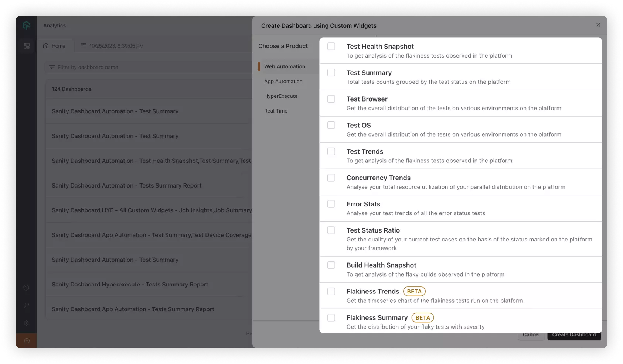Image resolution: width=623 pixels, height=364 pixels.
Task: Close the Create Dashboard dialog
Action: coord(598,25)
